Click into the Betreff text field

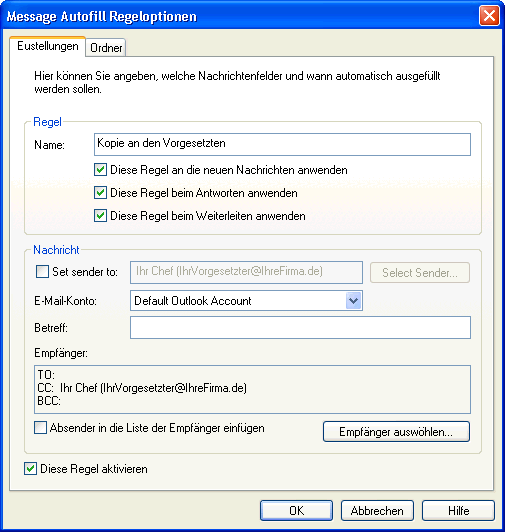(300, 327)
